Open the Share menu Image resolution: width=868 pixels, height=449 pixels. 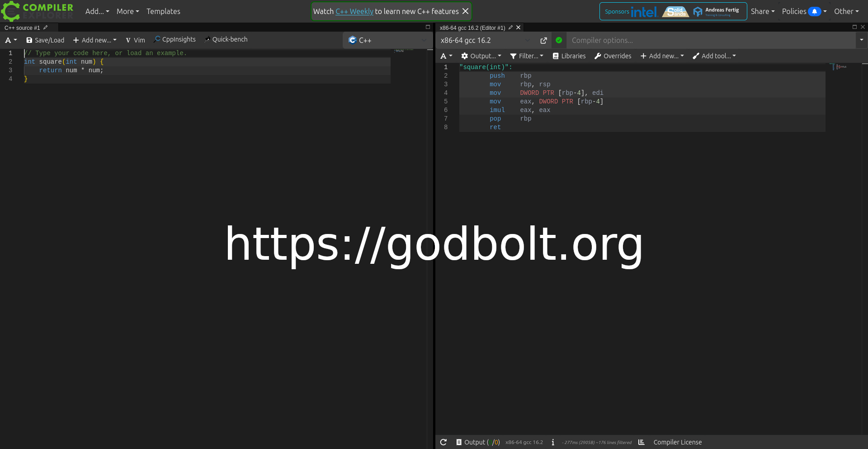(x=763, y=11)
